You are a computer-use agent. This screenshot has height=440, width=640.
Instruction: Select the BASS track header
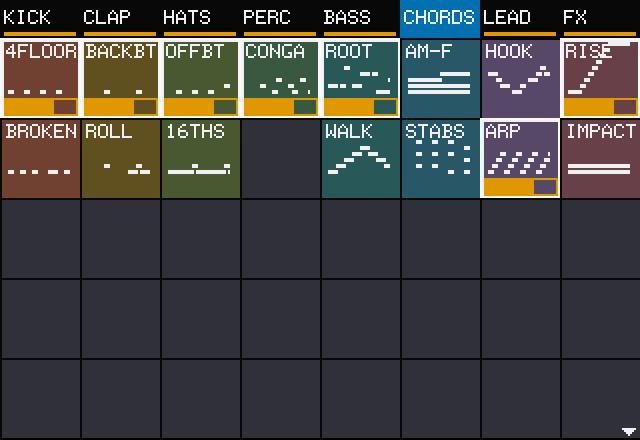click(360, 19)
